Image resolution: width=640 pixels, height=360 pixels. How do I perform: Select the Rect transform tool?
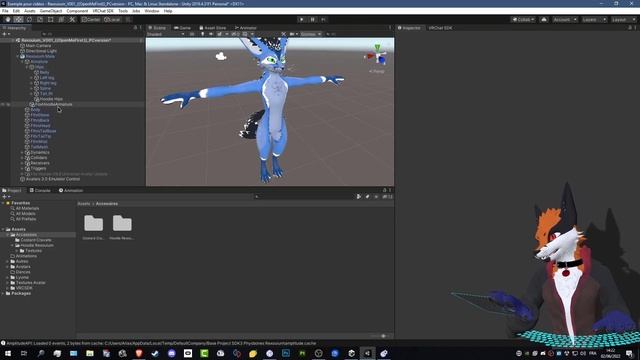coord(51,19)
